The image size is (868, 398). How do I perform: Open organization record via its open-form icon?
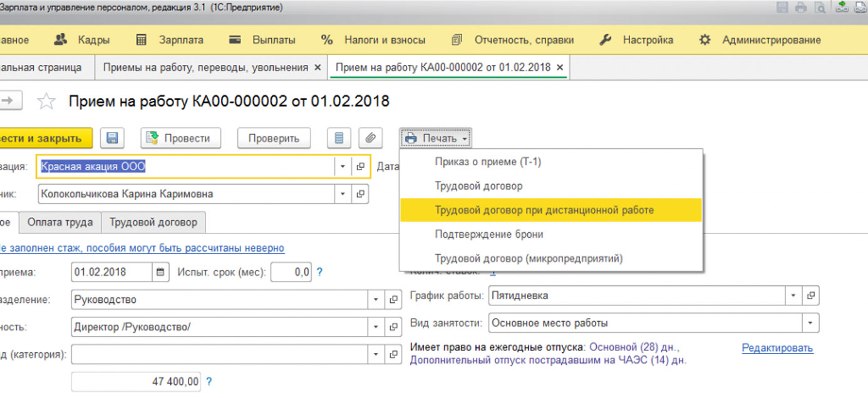(x=361, y=167)
